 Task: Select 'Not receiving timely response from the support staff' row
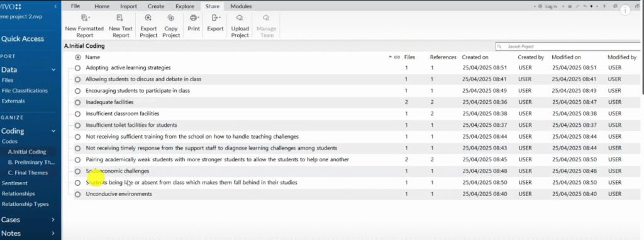(x=211, y=148)
